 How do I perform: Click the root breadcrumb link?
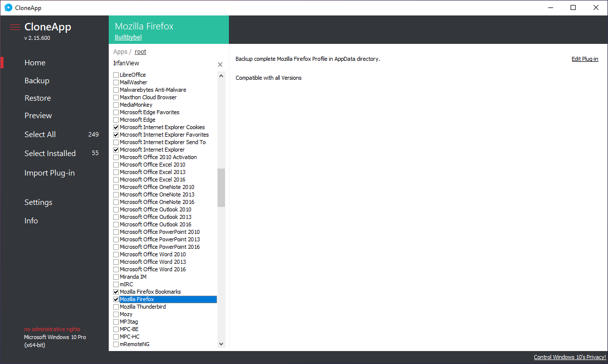click(140, 52)
